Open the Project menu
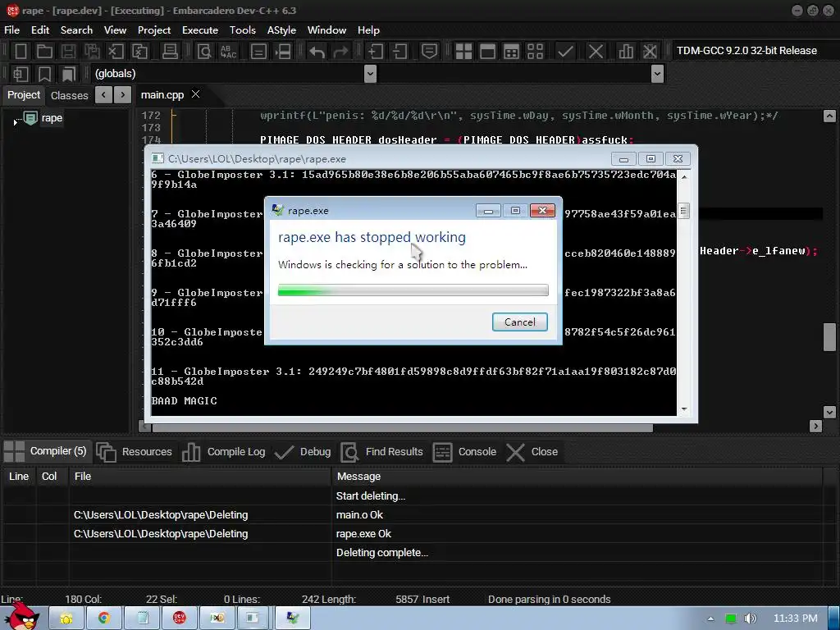Viewport: 840px width, 630px height. [154, 30]
